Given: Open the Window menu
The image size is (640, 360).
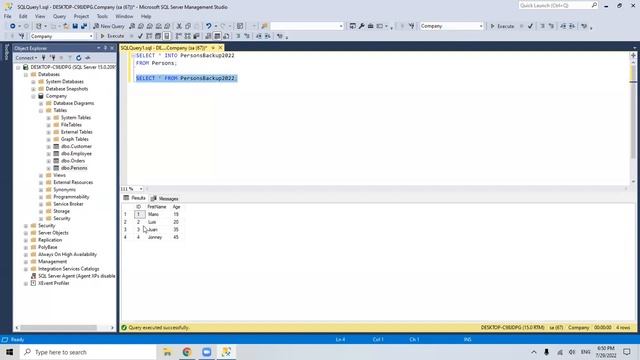Looking at the screenshot, I should (124, 16).
